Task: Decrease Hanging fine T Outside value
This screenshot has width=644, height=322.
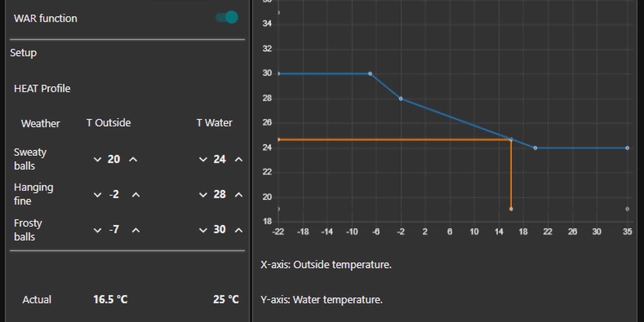Action: point(97,195)
